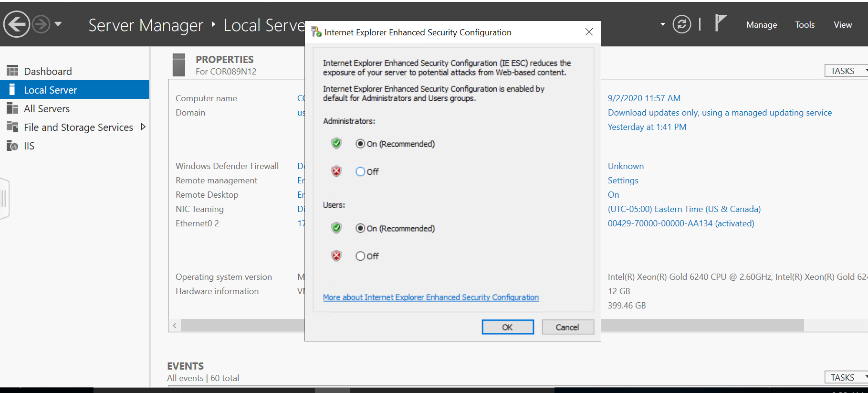Click green shield icon under Administrators
This screenshot has width=868, height=393.
[x=336, y=143]
